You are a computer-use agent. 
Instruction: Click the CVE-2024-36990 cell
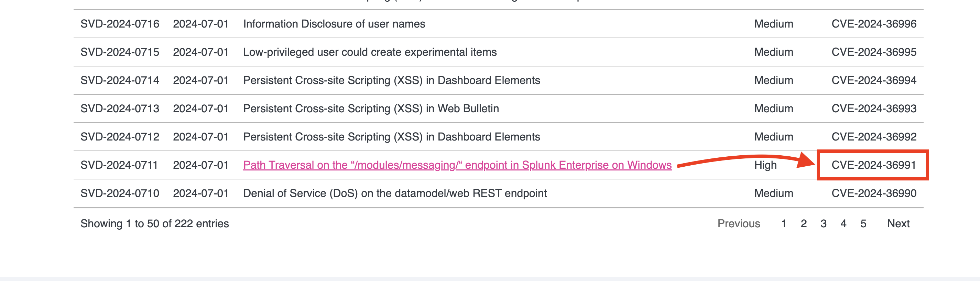pos(873,194)
